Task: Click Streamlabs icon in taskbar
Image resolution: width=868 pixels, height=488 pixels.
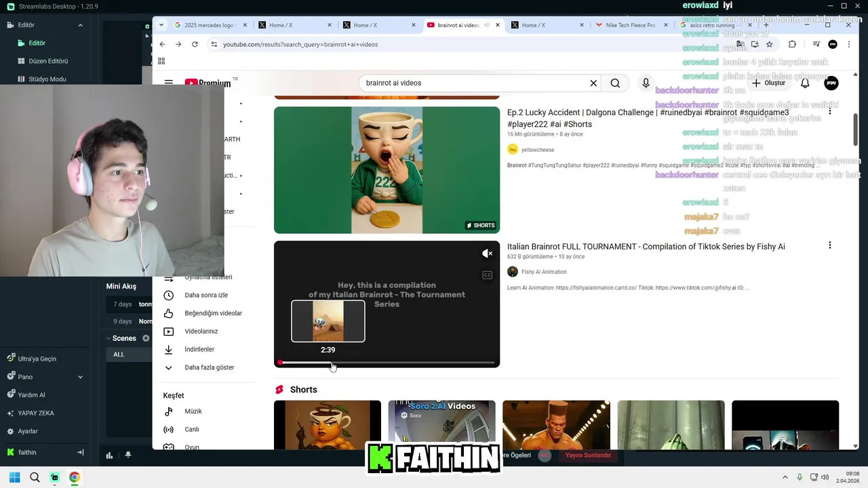Action: (x=55, y=477)
